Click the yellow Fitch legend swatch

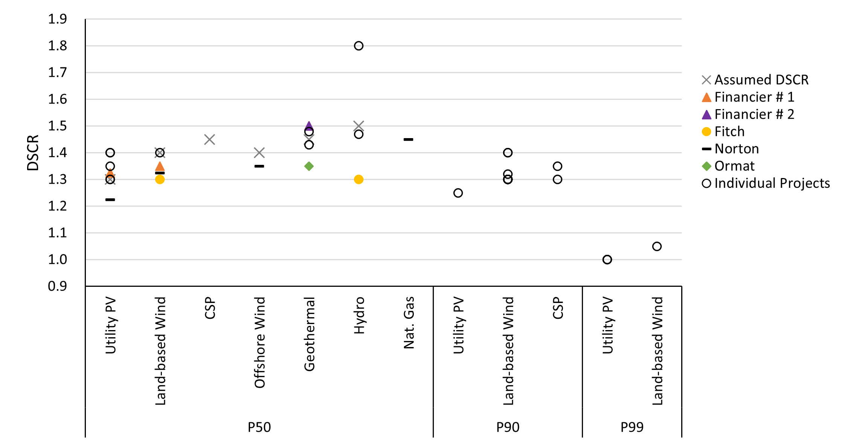pos(706,132)
